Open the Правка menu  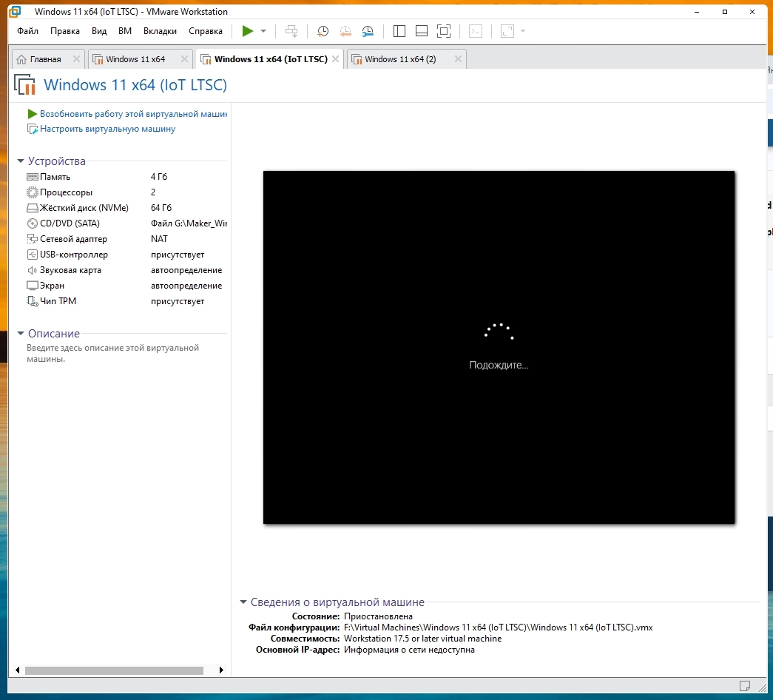coord(64,31)
